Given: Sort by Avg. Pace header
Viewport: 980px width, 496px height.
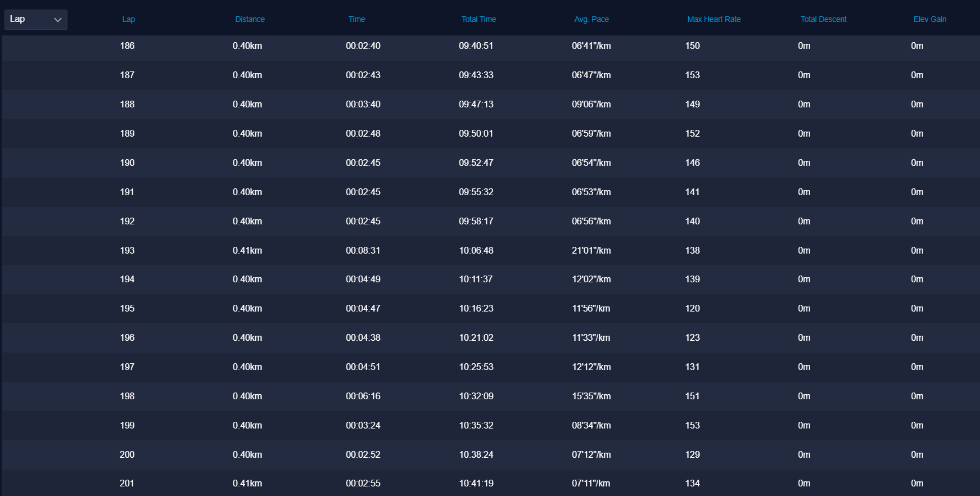Looking at the screenshot, I should pos(591,19).
